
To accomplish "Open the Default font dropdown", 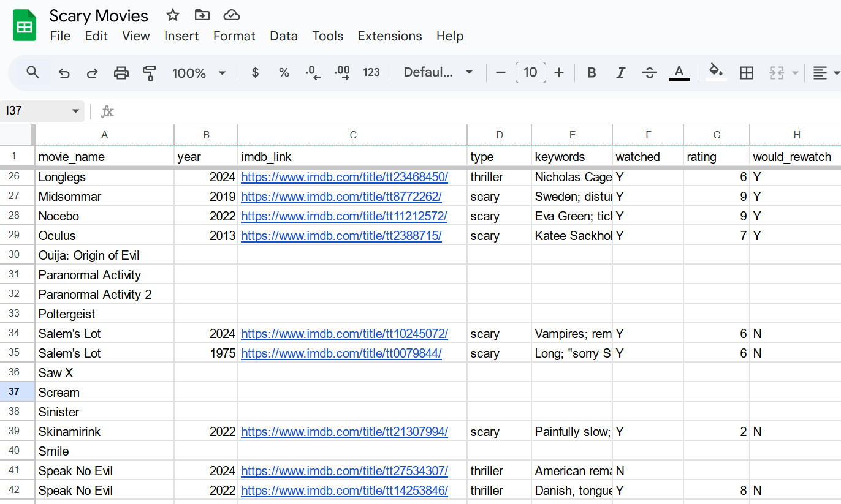I will 438,73.
